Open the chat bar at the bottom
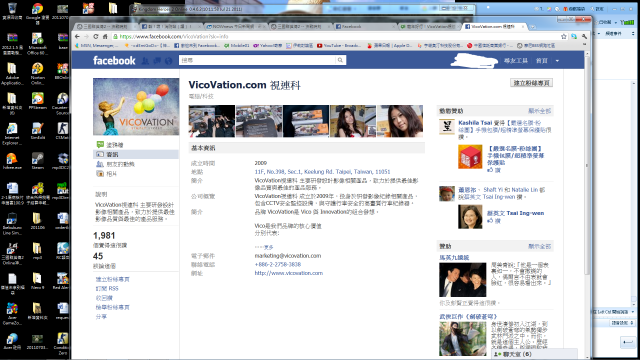The height and width of the screenshot is (360, 640). 534,354
